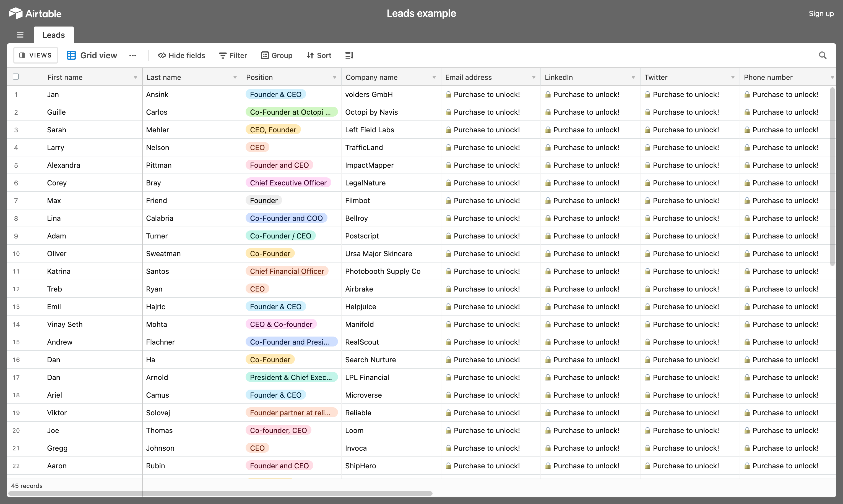
Task: Click the Co-Founder / CEO tag for Adam
Action: [x=280, y=236]
